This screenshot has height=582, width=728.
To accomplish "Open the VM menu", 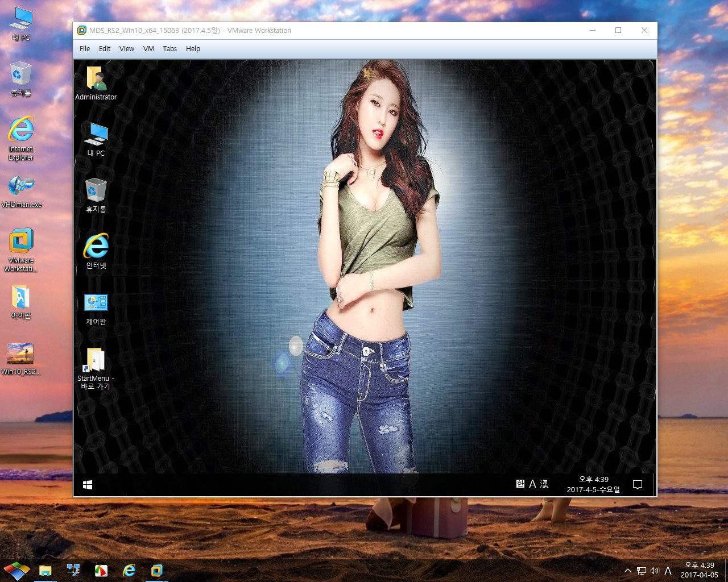I will [x=148, y=49].
